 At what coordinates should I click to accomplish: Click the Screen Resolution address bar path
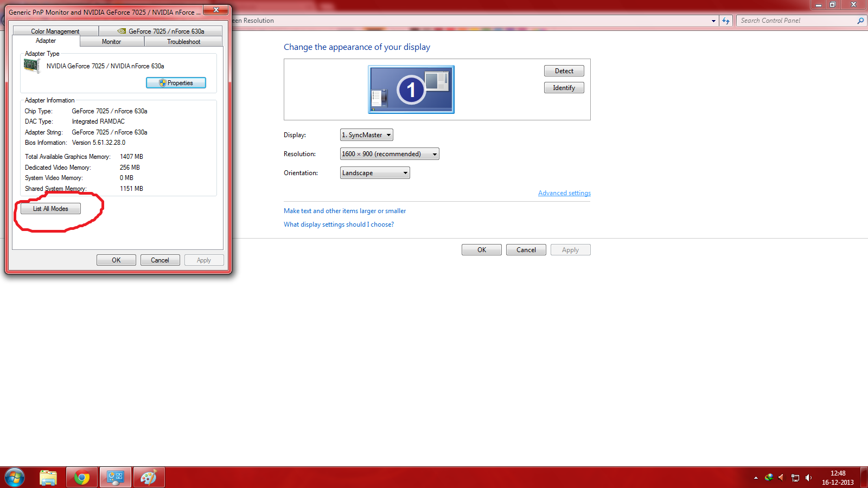pos(253,21)
